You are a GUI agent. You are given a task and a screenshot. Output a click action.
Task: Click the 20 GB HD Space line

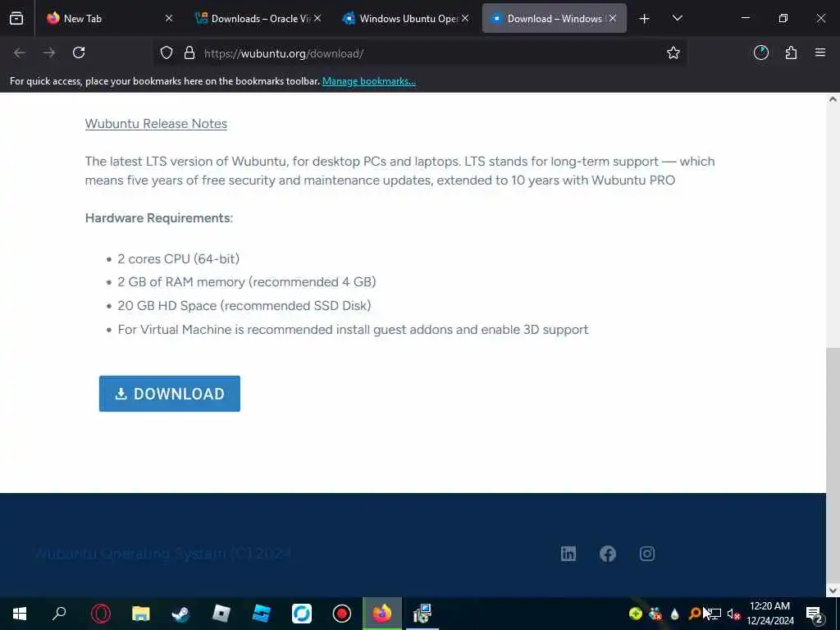coord(244,305)
